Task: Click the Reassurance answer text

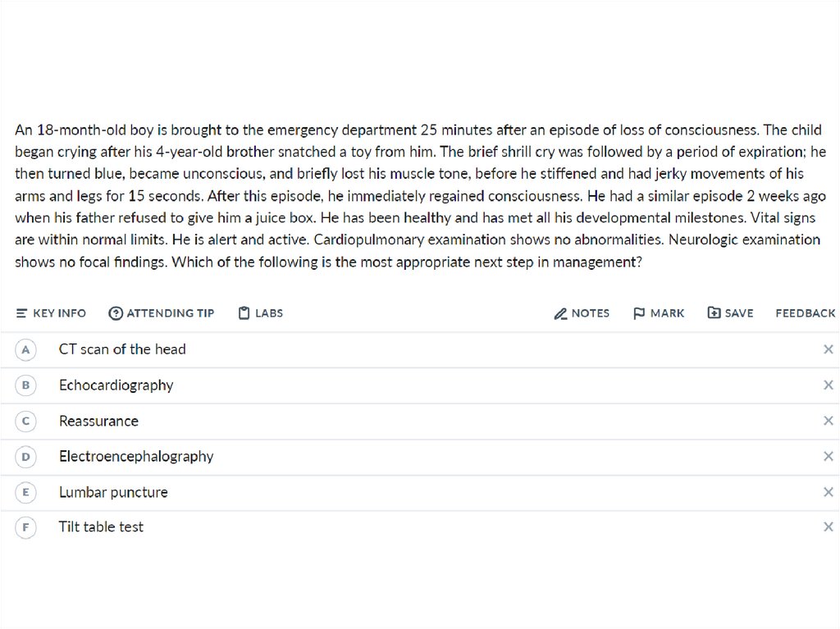Action: click(98, 421)
